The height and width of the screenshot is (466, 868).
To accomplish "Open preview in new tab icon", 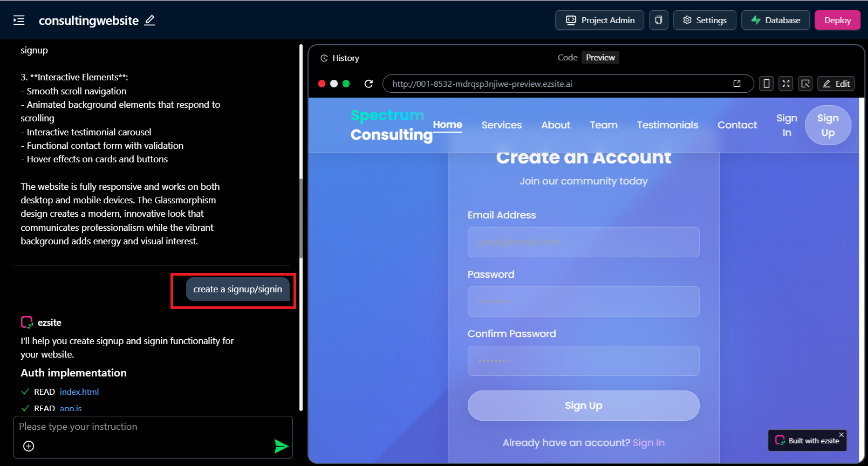I will pyautogui.click(x=737, y=84).
